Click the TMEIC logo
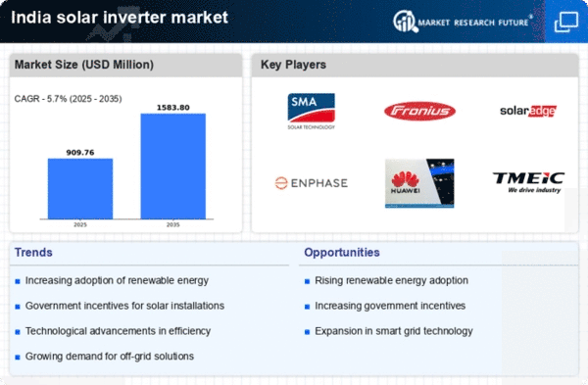This screenshot has height=385, width=588. click(x=528, y=182)
